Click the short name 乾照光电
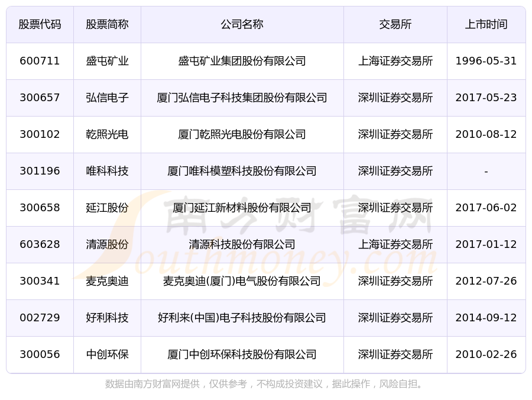The height and width of the screenshot is (400, 532). (107, 134)
